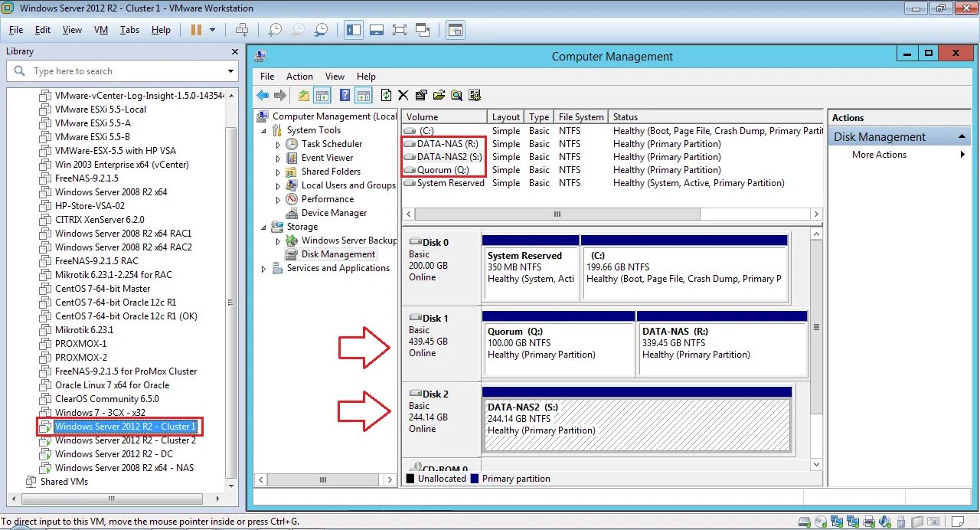Click the magnifier search icon in MMC toolbar
Image resolution: width=980 pixels, height=530 pixels.
(x=457, y=95)
